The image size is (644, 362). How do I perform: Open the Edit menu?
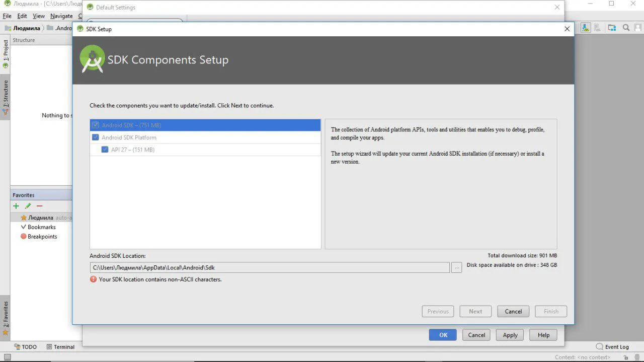(22, 16)
